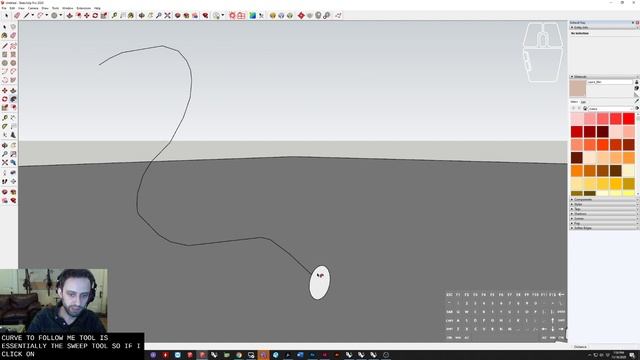Choose the Zoom Window tool in left toolbar
Screen dimensions: 640x360
click(13, 154)
